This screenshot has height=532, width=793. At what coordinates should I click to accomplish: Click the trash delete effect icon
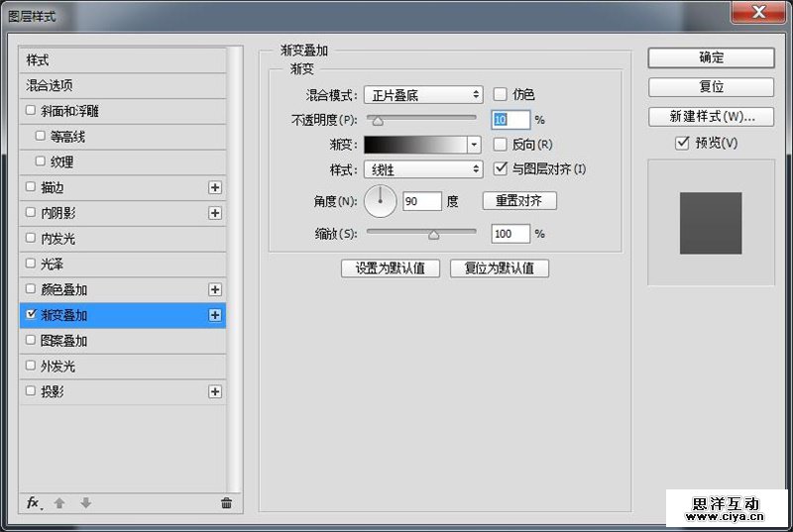coord(226,503)
